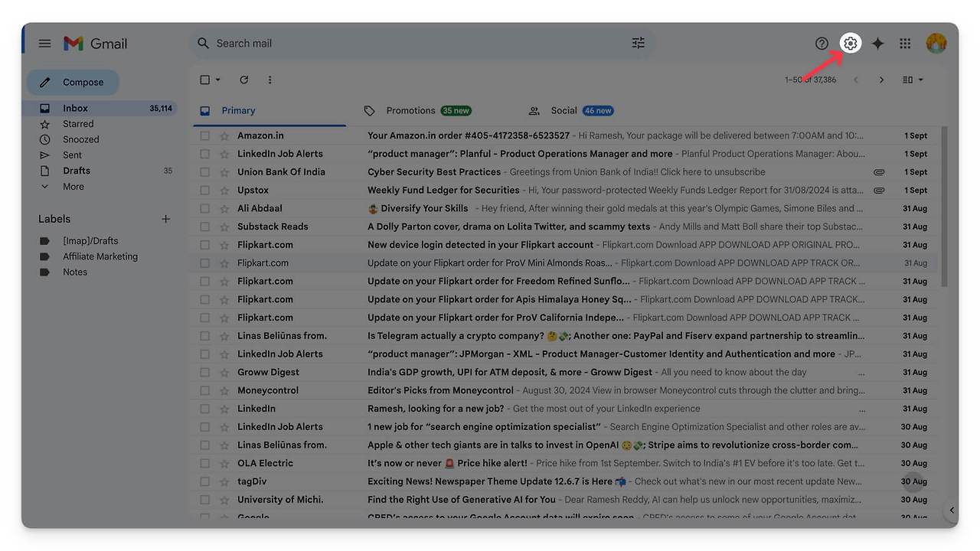980x551 pixels.
Task: Click the Gmail logo
Action: (x=96, y=44)
